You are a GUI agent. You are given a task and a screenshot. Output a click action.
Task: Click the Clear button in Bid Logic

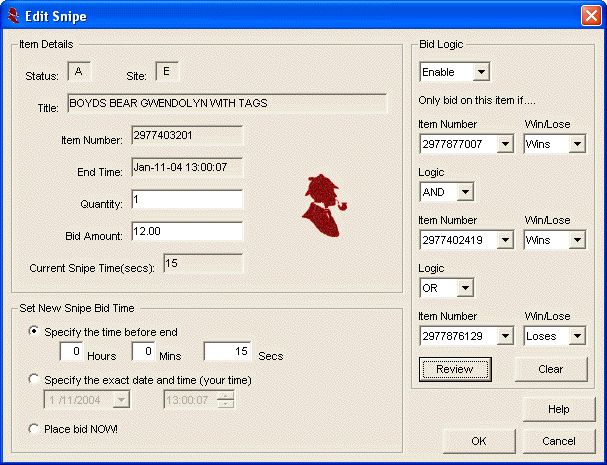[x=551, y=369]
